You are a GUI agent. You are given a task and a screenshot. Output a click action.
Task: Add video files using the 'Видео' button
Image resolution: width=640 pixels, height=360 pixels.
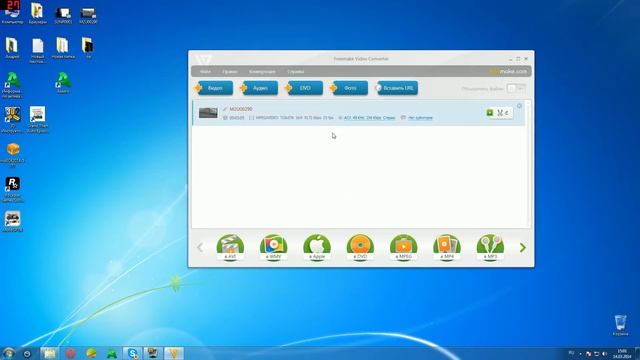214,88
